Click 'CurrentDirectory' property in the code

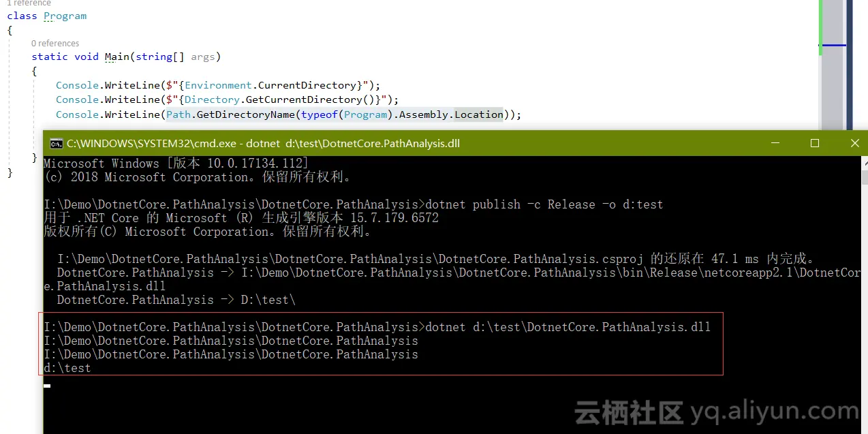tap(307, 85)
